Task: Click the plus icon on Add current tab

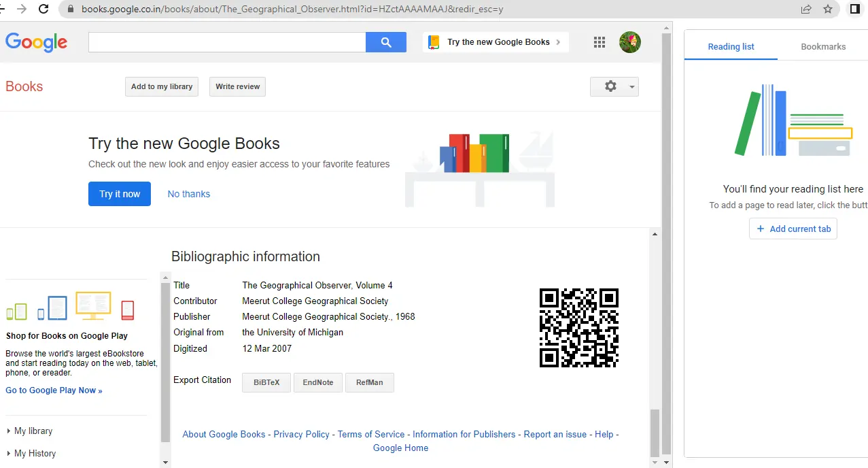Action: (x=761, y=229)
